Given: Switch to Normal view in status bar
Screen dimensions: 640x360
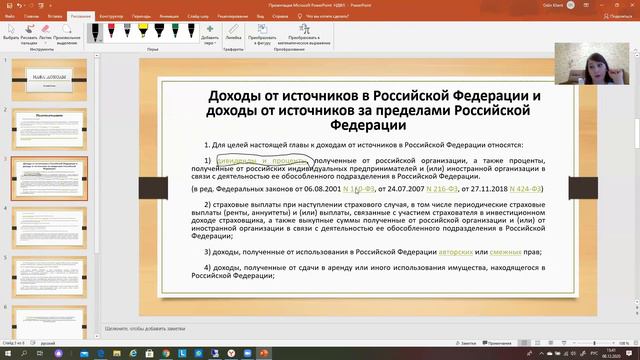Looking at the screenshot, I should [x=524, y=343].
